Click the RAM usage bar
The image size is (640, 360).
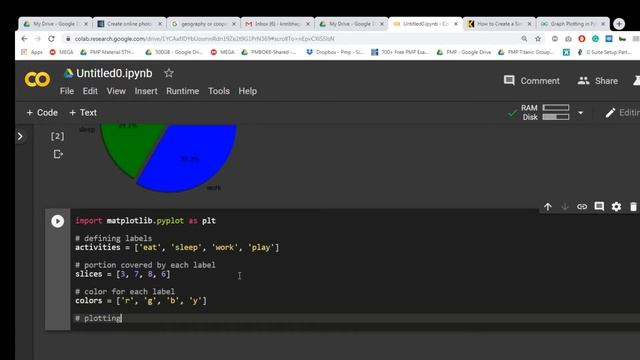point(556,108)
